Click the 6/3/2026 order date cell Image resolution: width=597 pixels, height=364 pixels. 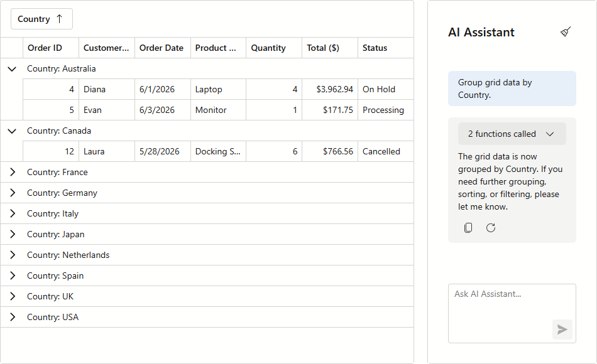(x=163, y=110)
